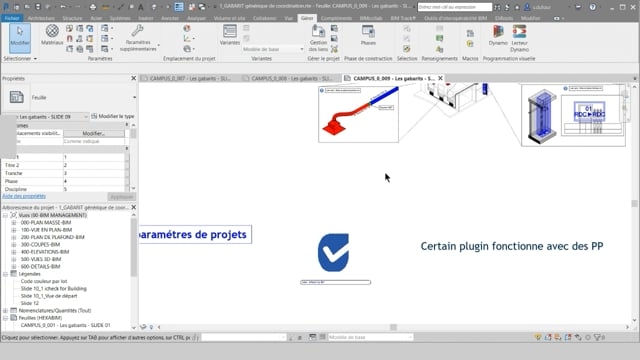The height and width of the screenshot is (360, 640).
Task: Collapse the Vues (00-BIM MANAGEMENT) node
Action: [6, 215]
